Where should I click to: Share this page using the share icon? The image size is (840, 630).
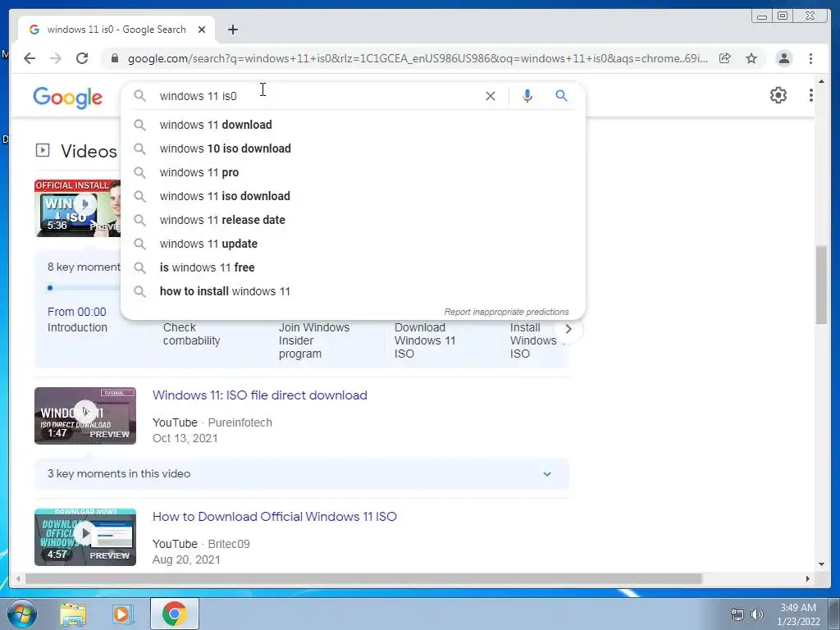[725, 58]
